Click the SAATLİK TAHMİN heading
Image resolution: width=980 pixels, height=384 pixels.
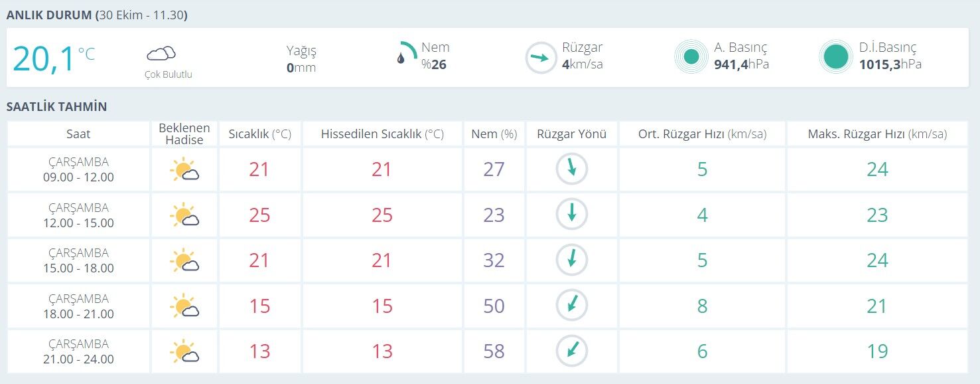[56, 106]
